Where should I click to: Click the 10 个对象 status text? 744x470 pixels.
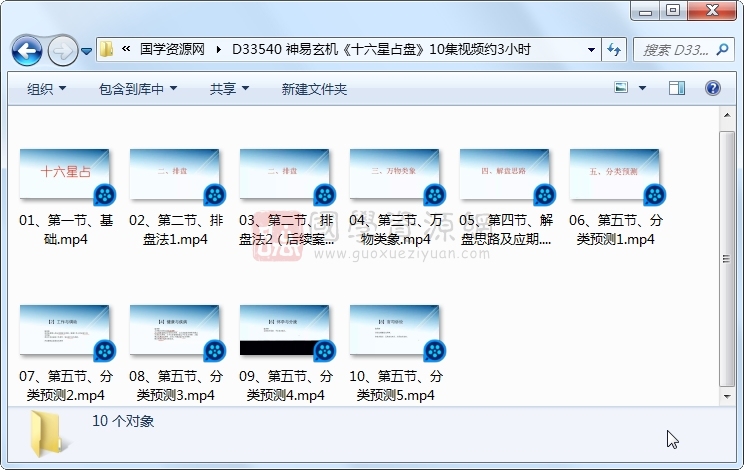[123, 421]
